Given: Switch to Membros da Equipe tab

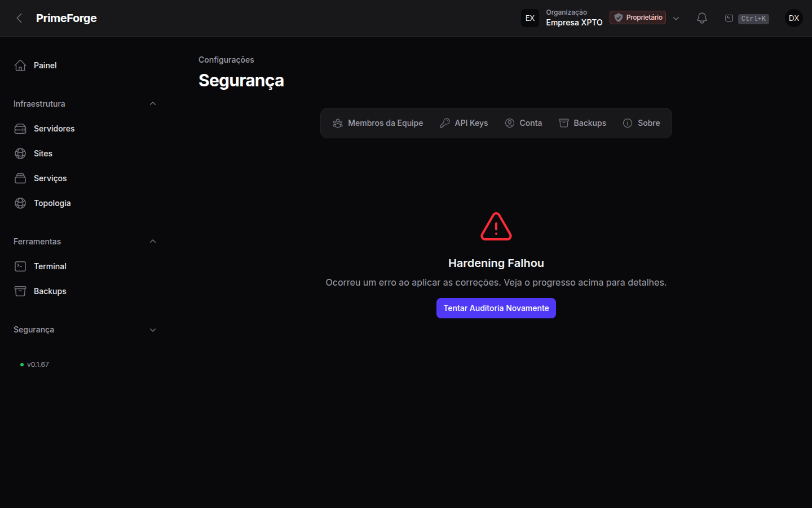Looking at the screenshot, I should 378,123.
